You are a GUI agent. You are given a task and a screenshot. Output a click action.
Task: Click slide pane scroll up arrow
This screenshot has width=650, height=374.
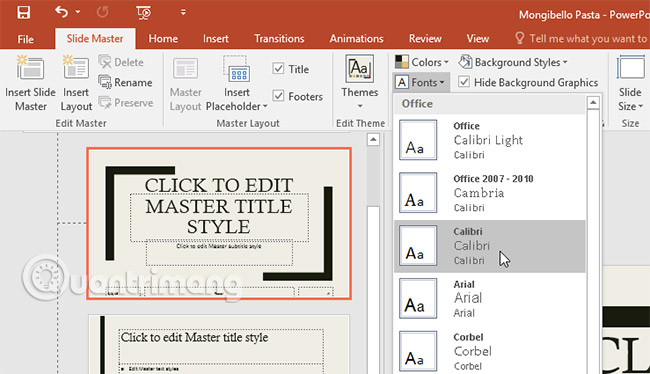pyautogui.click(x=373, y=140)
